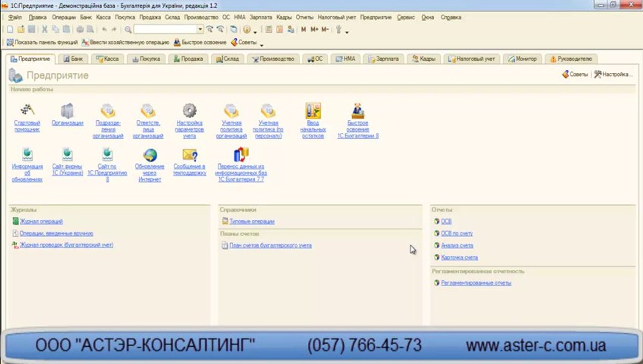Switch to the Касса tab
This screenshot has height=364, width=643.
[107, 59]
